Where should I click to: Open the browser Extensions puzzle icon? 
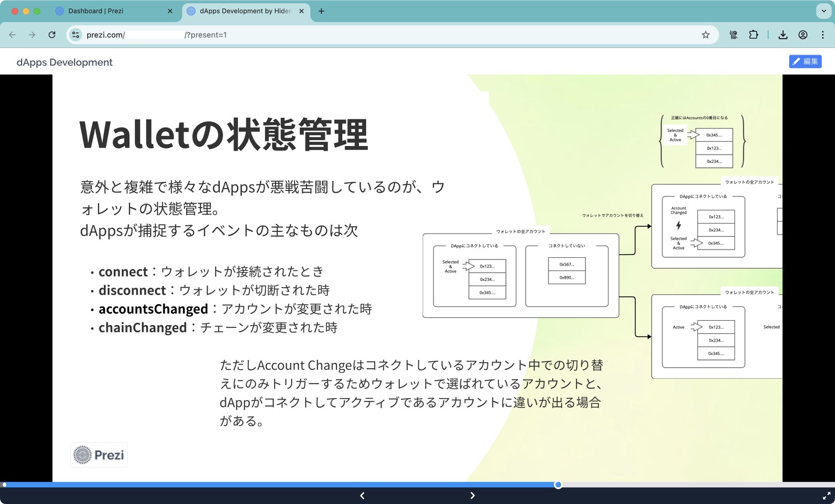753,34
